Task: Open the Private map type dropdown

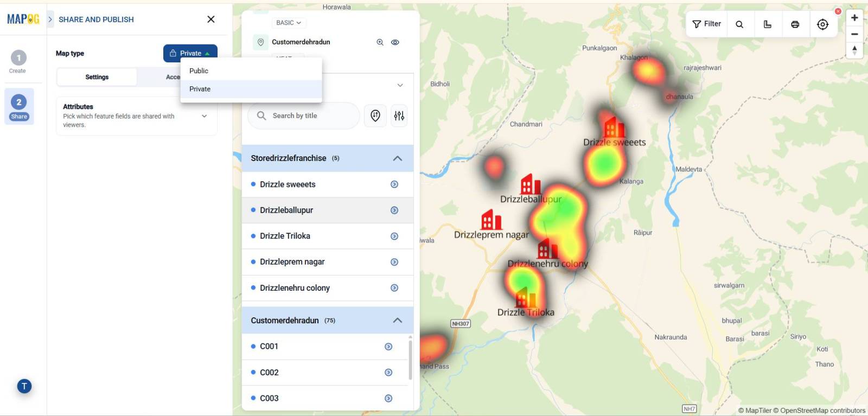Action: pyautogui.click(x=190, y=53)
